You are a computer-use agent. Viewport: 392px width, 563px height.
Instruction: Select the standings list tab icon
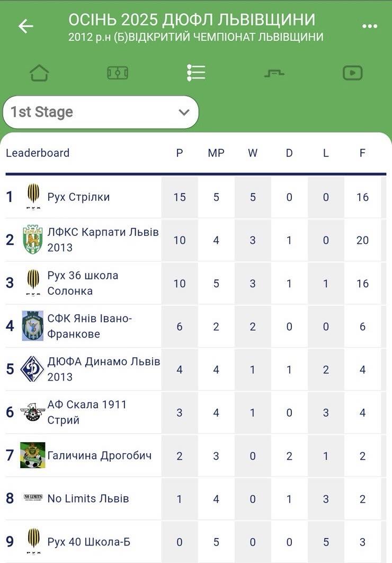pos(196,73)
